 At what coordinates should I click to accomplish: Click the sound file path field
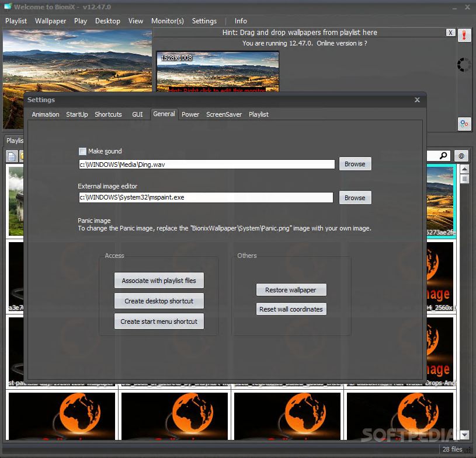(207, 165)
